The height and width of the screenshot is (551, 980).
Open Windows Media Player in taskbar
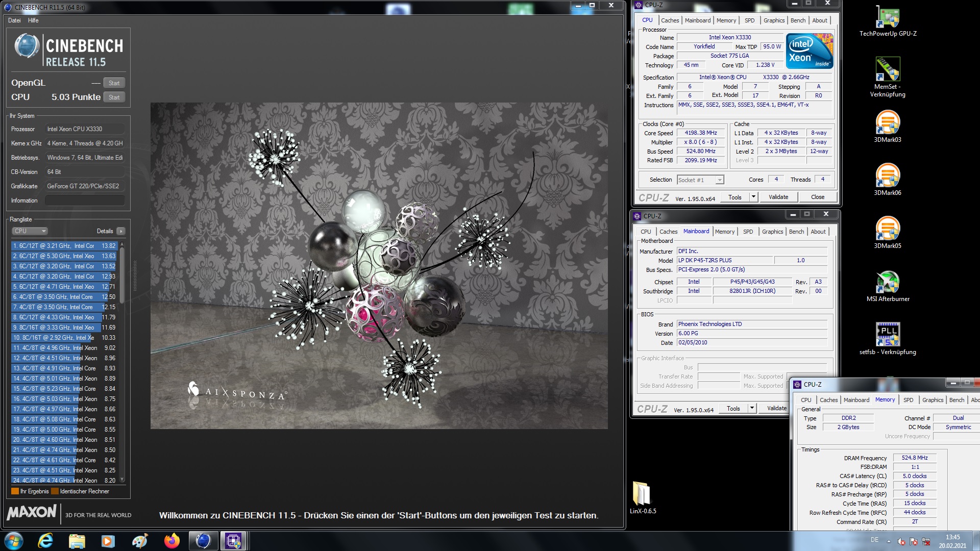click(x=108, y=541)
